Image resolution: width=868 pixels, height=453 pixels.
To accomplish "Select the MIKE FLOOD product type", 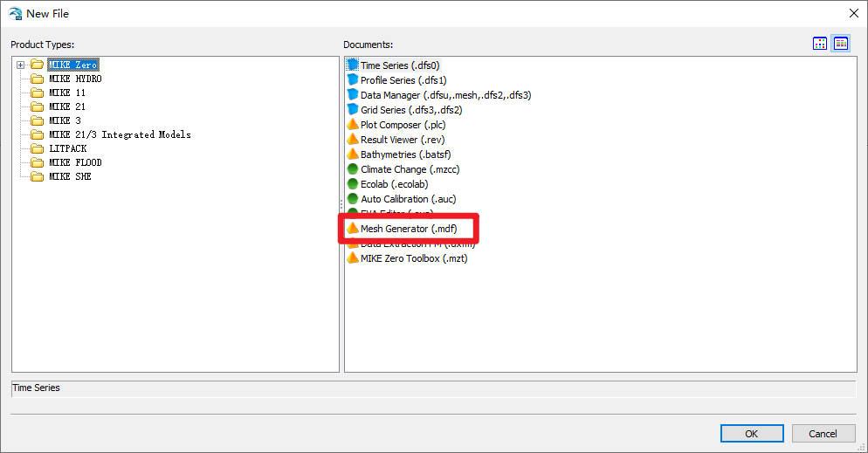I will click(x=75, y=162).
